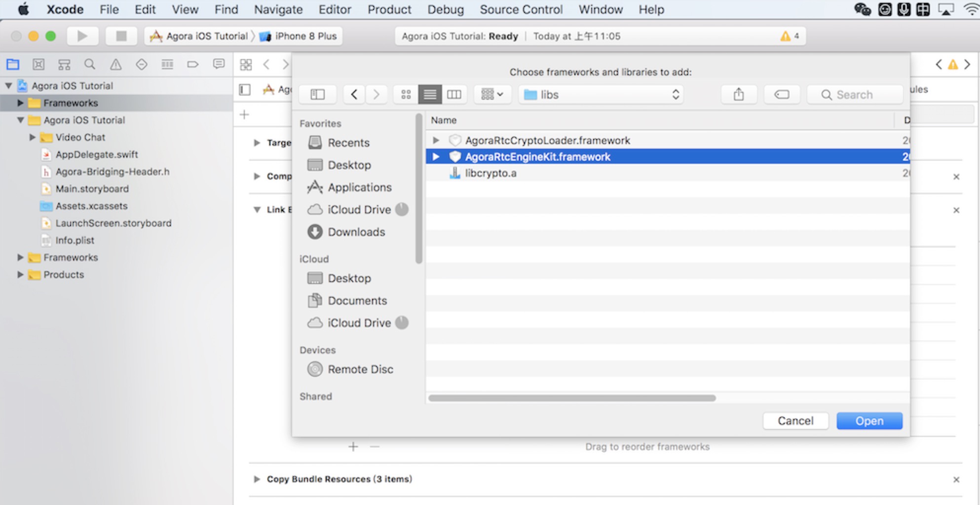Go forward in the file dialog
Screen dimensions: 980x505
click(x=376, y=94)
